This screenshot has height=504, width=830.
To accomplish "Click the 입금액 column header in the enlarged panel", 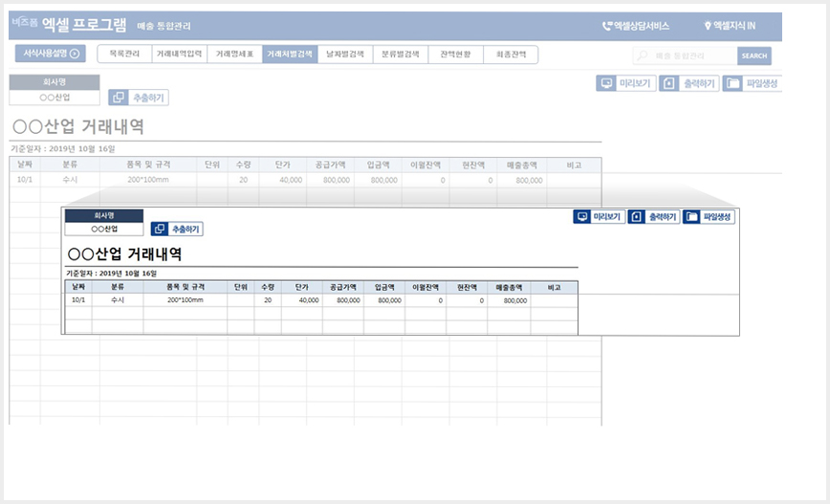I will click(x=384, y=287).
